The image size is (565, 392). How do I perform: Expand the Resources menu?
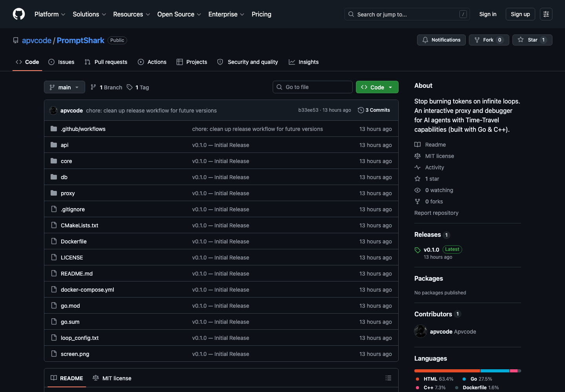click(132, 14)
